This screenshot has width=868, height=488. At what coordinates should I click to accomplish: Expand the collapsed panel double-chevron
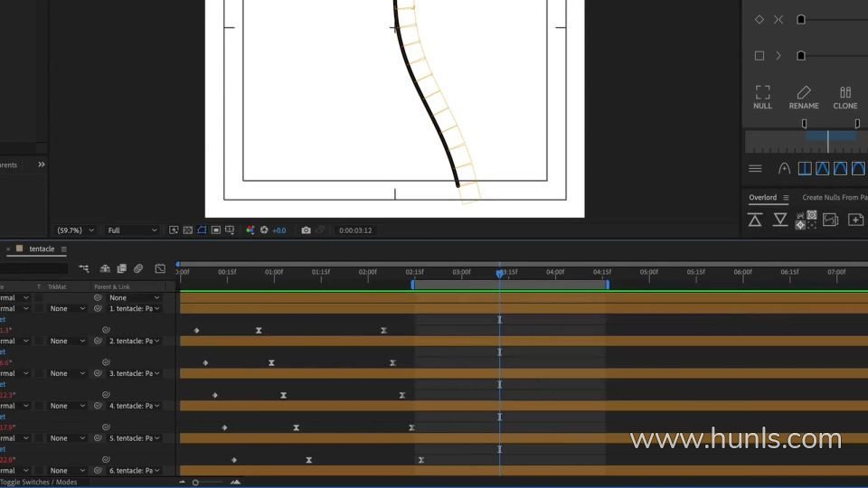click(41, 164)
